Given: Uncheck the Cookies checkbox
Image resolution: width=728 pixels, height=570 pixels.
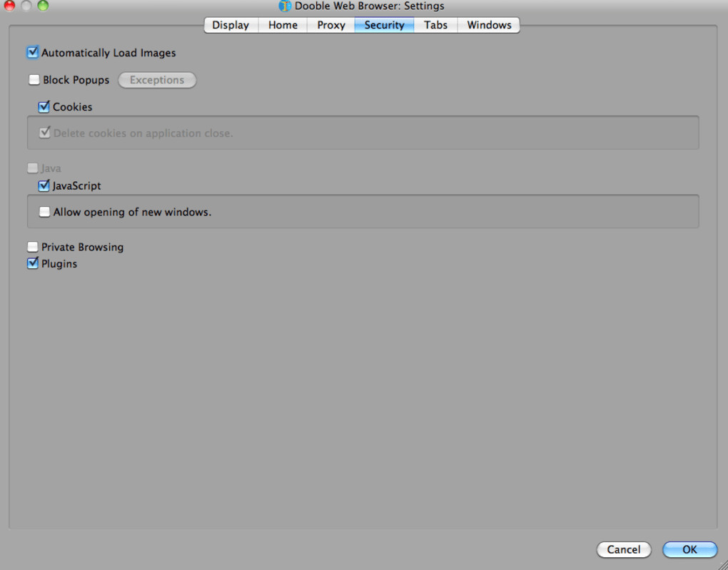Looking at the screenshot, I should point(44,107).
